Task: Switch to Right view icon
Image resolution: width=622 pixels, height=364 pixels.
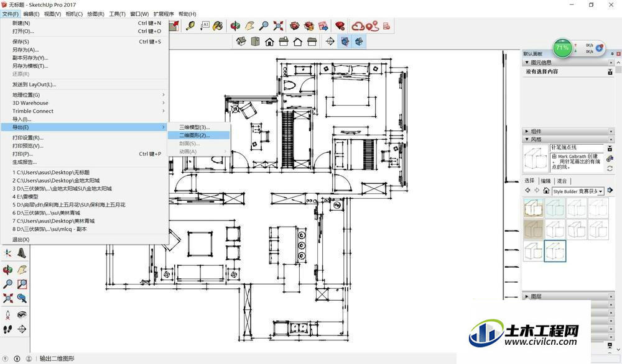Action: (x=284, y=41)
